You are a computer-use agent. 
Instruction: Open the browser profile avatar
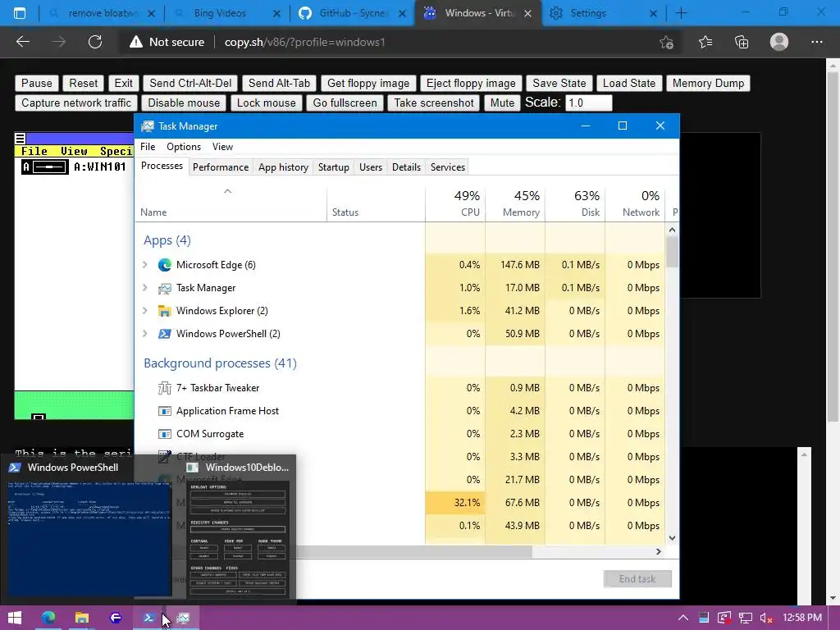click(x=779, y=42)
